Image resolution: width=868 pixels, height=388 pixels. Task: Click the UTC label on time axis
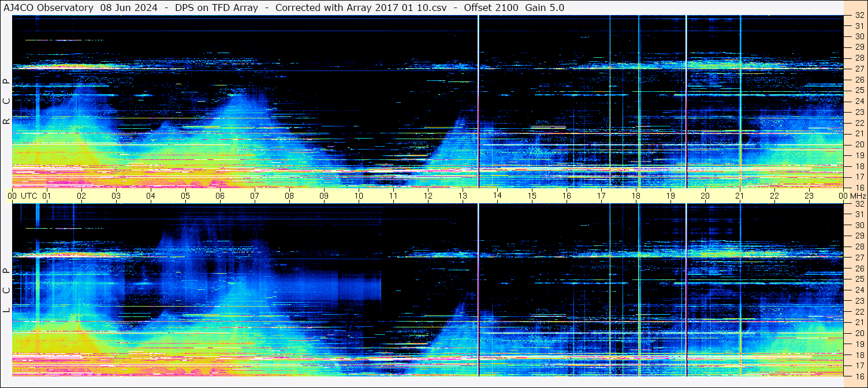coord(29,196)
